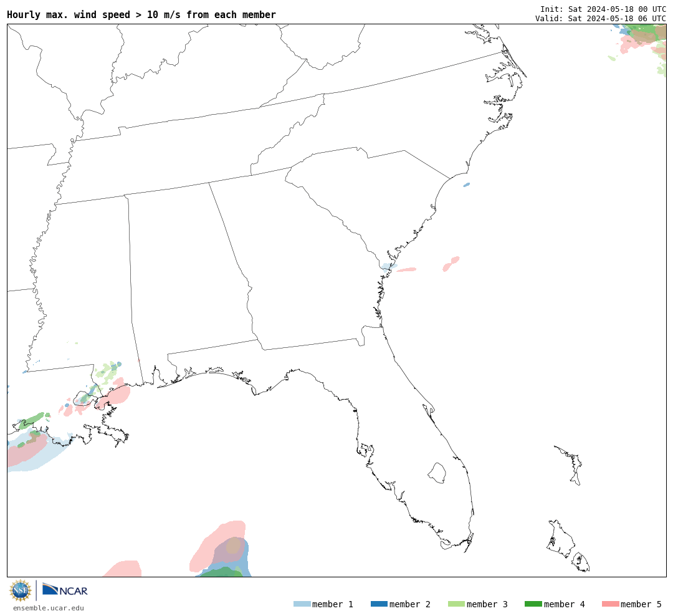
Task: Click the Valid: Sat 2024-05-18 06 UTC text
Action: tap(601, 19)
